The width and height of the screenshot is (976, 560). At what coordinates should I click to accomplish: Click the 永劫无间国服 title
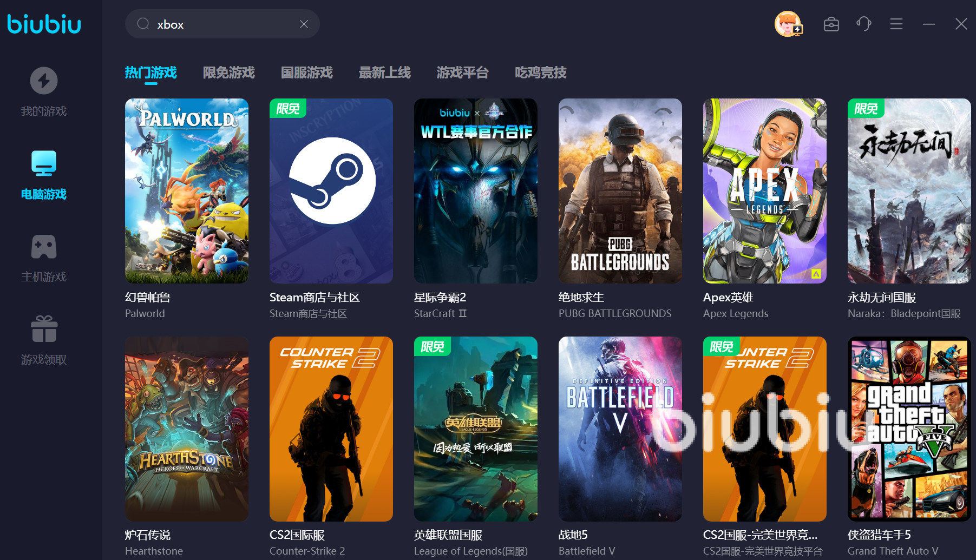tap(882, 297)
